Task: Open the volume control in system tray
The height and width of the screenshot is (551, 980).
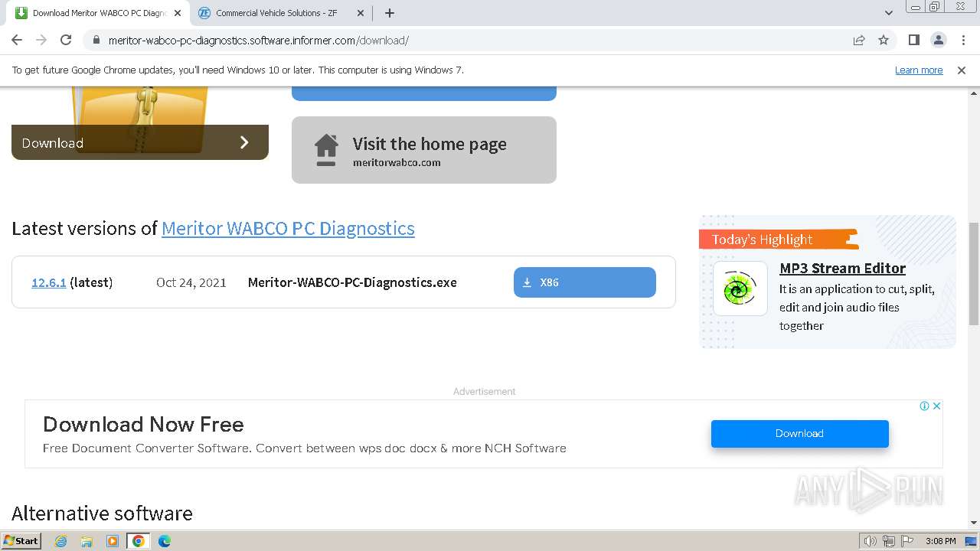Action: pos(870,541)
